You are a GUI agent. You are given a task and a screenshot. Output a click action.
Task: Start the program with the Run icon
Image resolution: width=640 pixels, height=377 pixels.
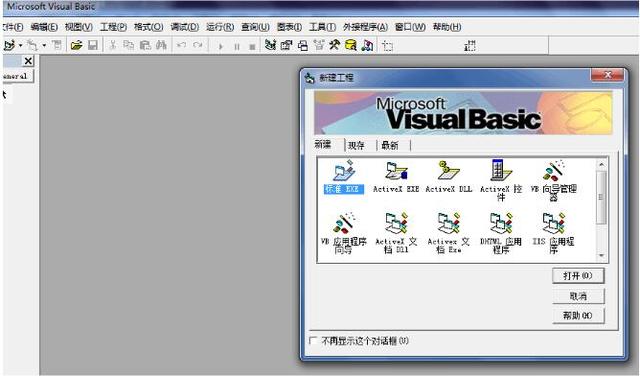[x=220, y=47]
